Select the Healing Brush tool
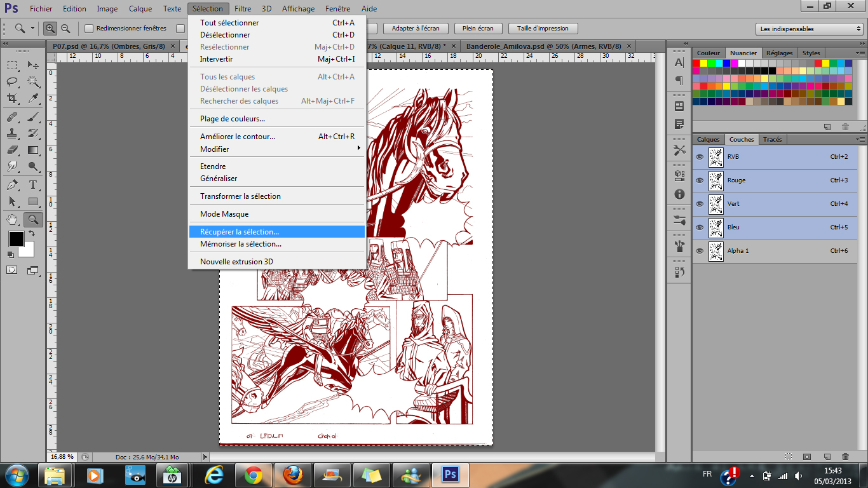868x488 pixels. tap(12, 118)
